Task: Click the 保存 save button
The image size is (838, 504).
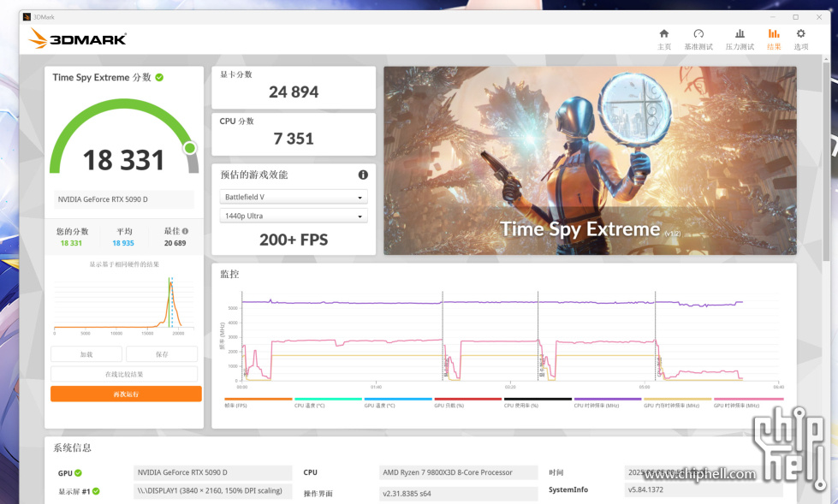Action: (162, 354)
